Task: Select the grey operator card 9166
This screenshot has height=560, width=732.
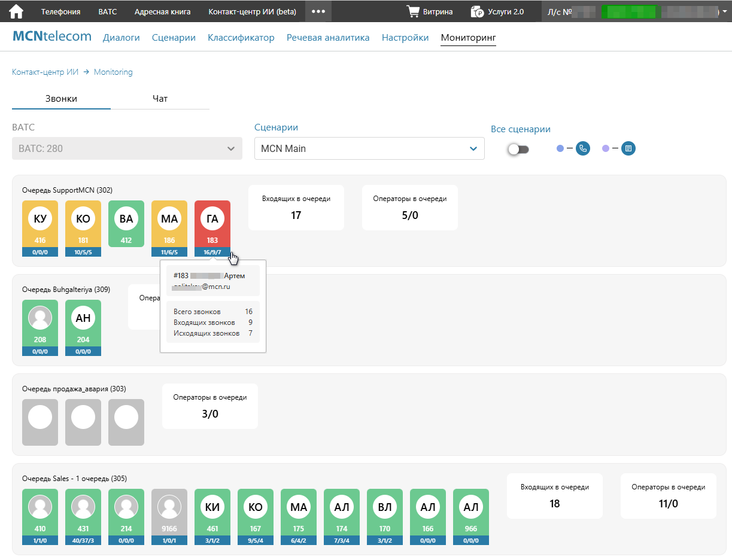Action: click(169, 517)
